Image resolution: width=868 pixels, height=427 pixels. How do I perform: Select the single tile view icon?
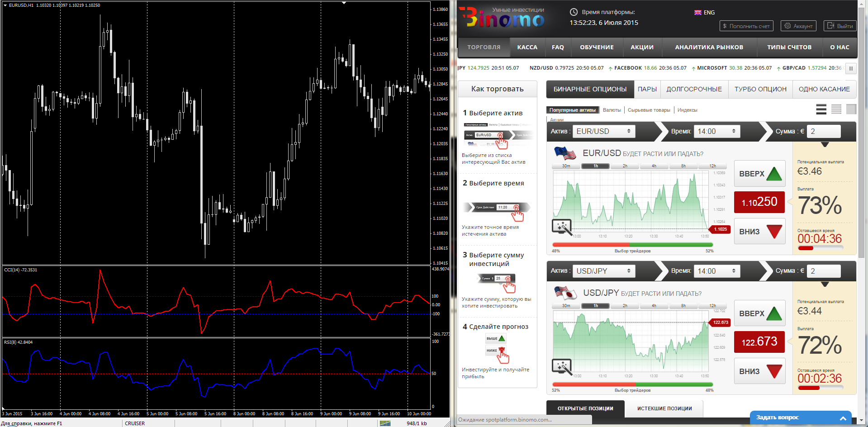[851, 109]
